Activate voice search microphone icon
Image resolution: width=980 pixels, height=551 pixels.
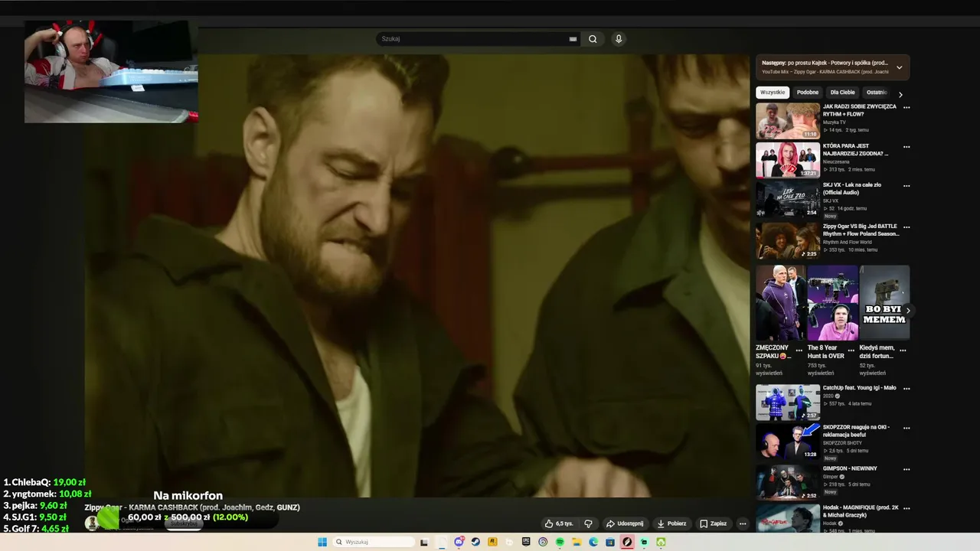[619, 39]
